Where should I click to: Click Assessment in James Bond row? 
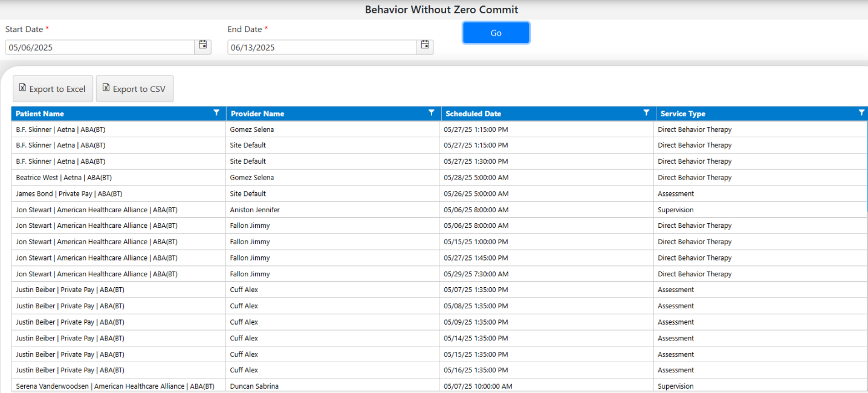coord(676,193)
